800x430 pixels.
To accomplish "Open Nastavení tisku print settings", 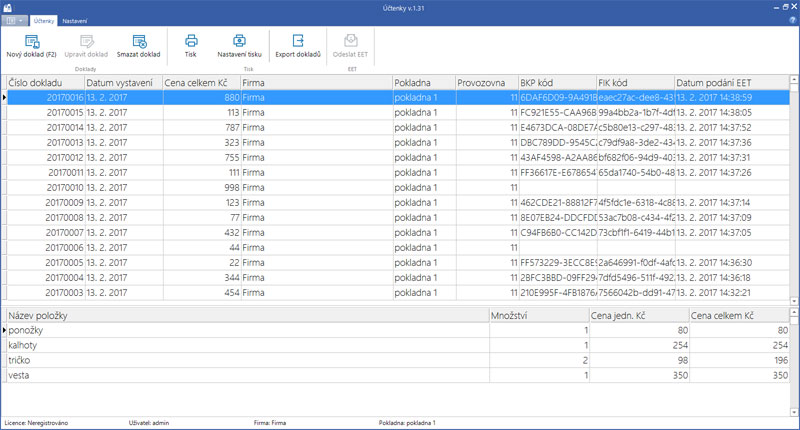I will tap(239, 41).
